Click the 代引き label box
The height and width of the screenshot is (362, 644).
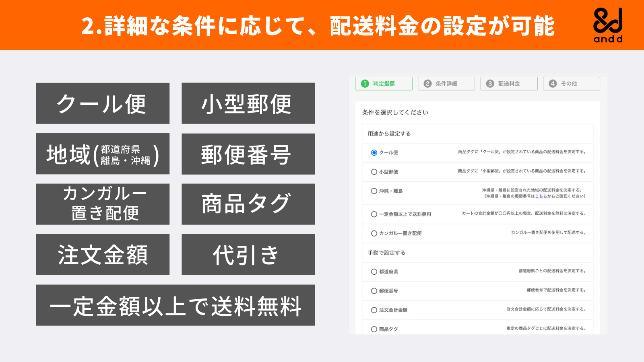[248, 254]
